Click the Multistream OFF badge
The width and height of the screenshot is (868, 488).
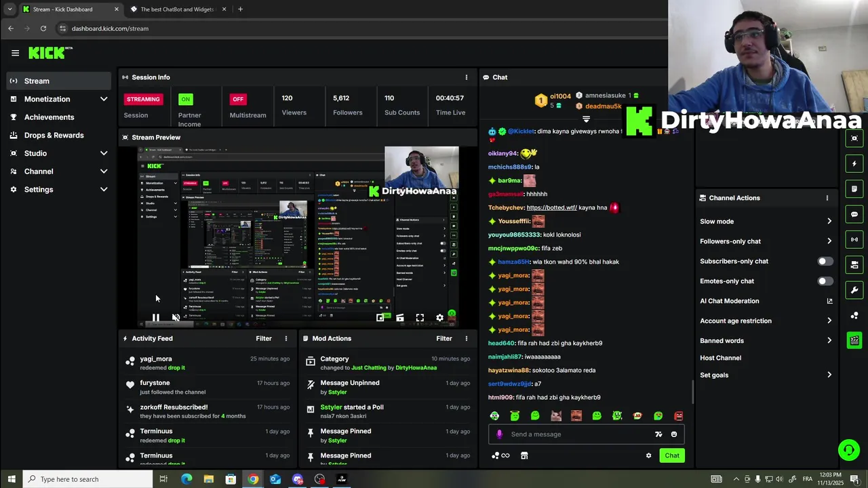237,99
